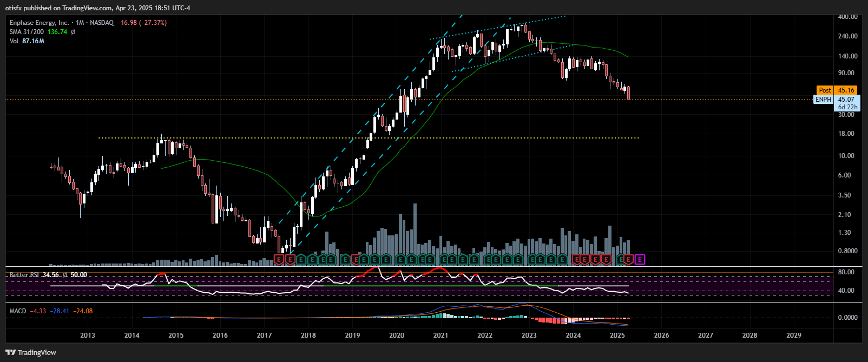The image size is (868, 362).
Task: Click 80.00 on the RSI axis
Action: point(846,272)
